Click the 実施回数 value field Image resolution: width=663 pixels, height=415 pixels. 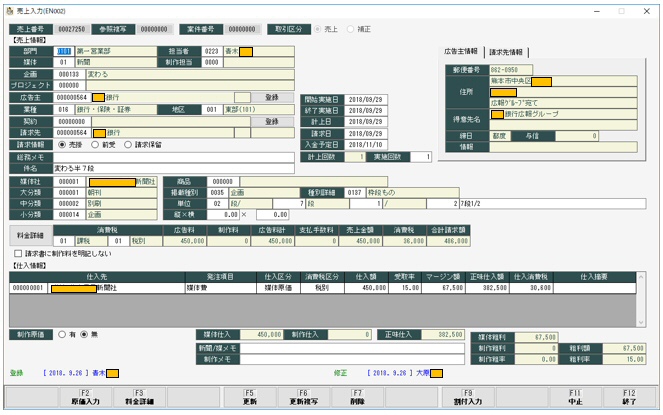pos(421,157)
